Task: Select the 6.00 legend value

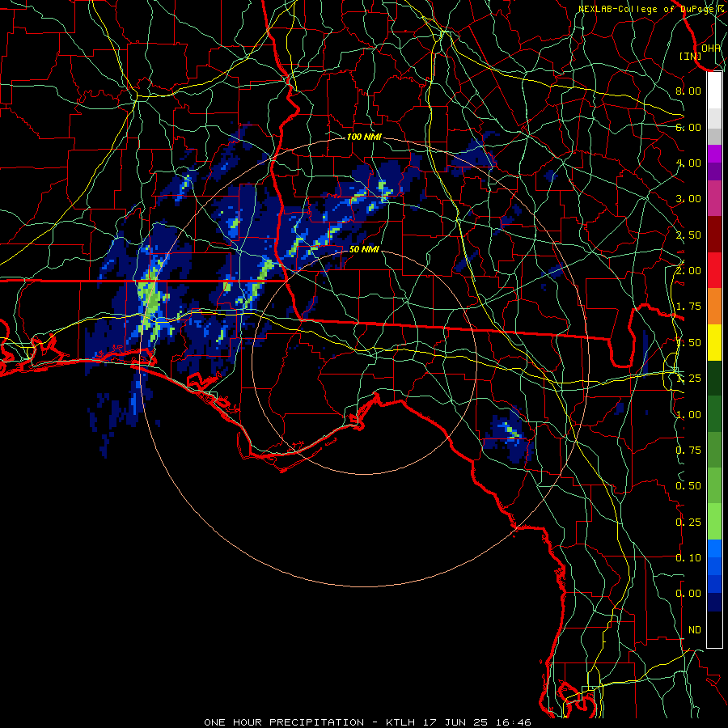Action: (x=688, y=127)
